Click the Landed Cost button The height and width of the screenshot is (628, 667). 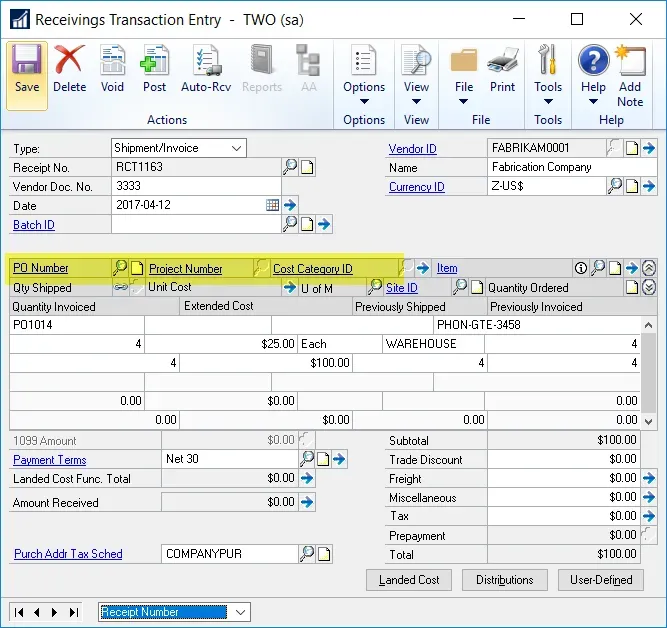408,580
